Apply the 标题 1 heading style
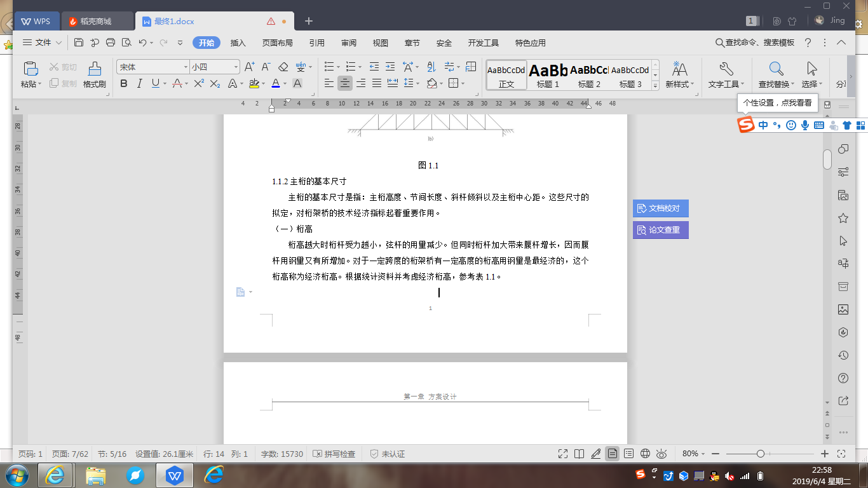Viewport: 868px width, 488px height. tap(548, 74)
